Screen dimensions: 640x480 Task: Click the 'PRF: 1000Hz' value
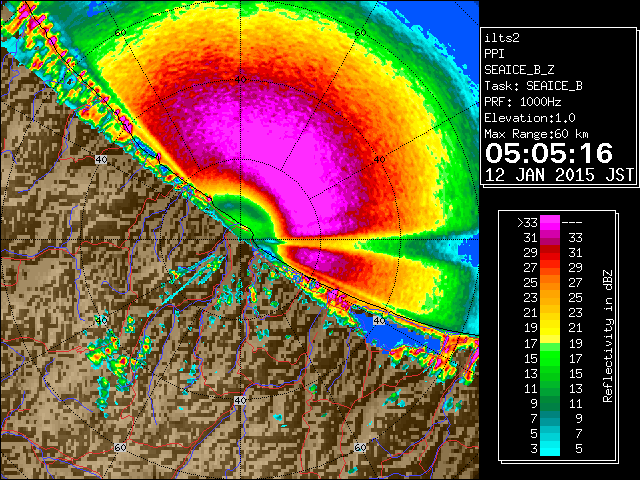point(523,102)
